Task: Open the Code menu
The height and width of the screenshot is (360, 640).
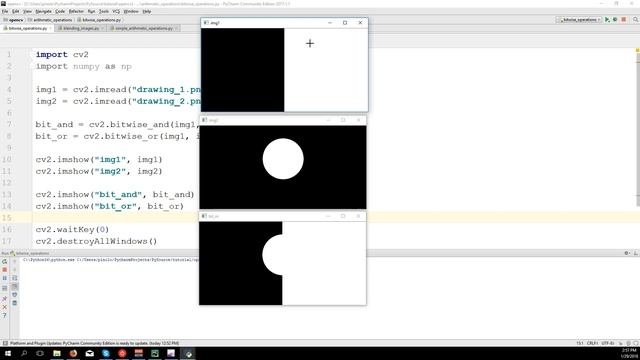Action: click(x=60, y=11)
